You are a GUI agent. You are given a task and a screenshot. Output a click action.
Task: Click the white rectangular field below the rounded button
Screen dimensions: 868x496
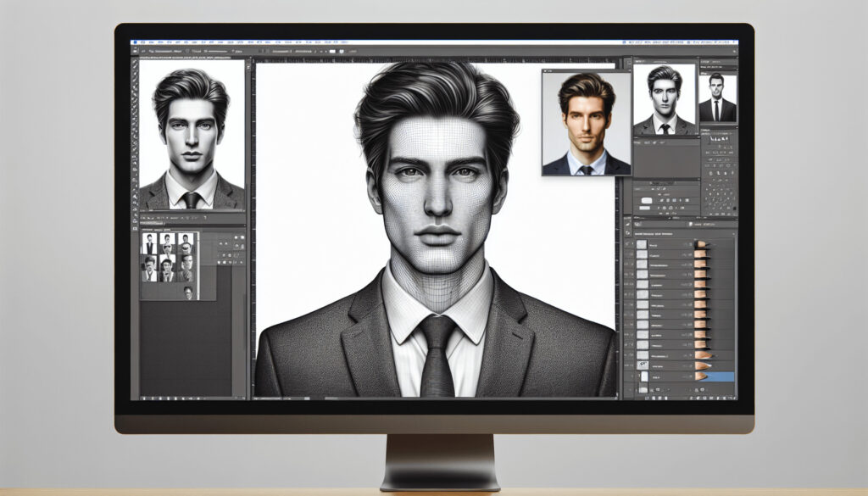click(644, 208)
